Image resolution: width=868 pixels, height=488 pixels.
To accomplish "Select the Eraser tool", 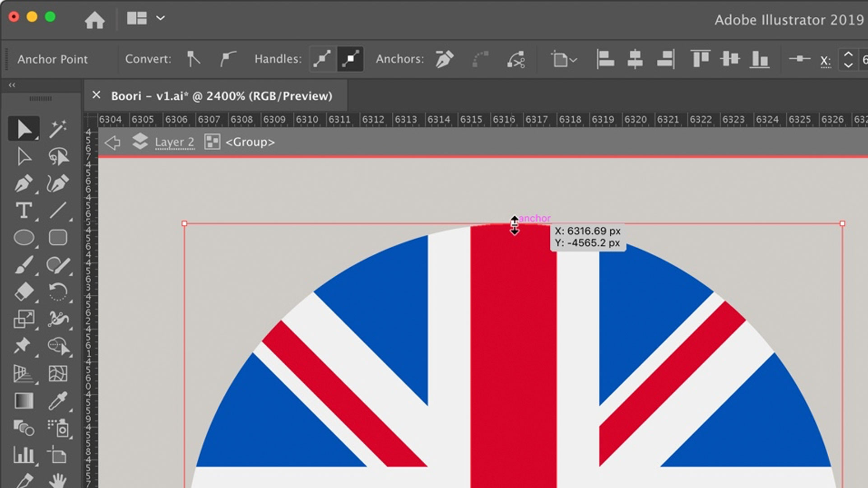I will point(23,292).
